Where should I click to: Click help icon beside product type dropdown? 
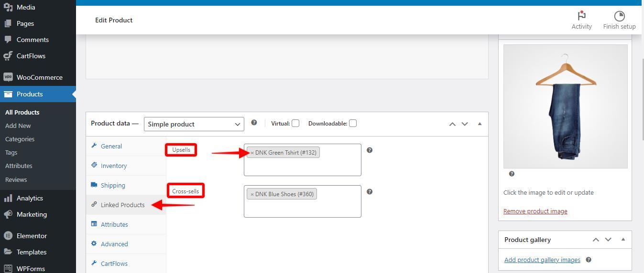click(x=254, y=123)
